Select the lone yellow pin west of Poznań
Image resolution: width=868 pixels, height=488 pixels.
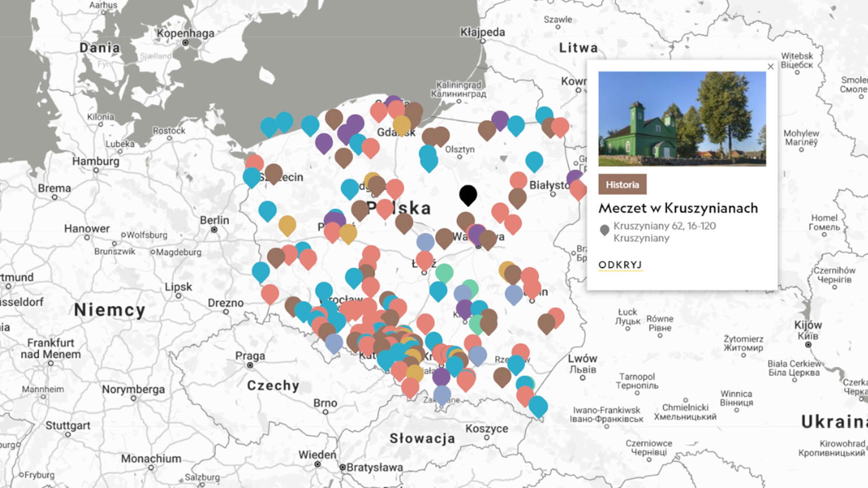(x=287, y=224)
